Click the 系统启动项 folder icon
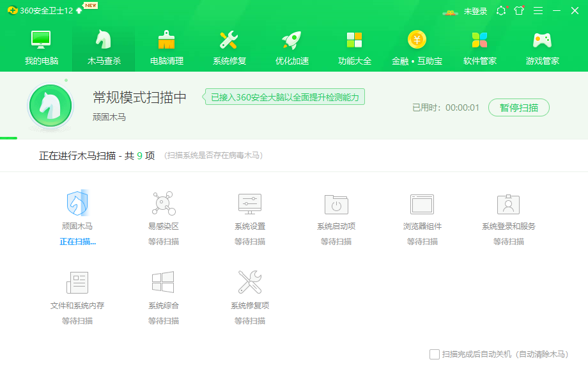 point(336,204)
